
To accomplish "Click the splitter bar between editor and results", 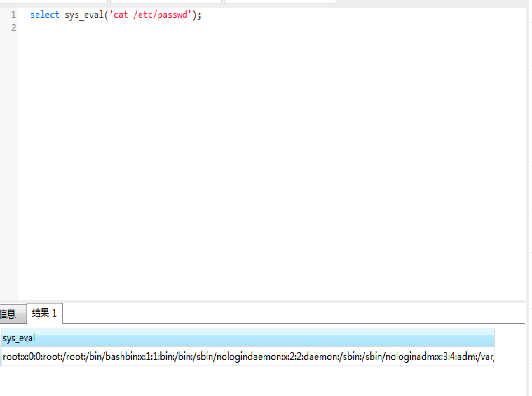I will (263, 301).
